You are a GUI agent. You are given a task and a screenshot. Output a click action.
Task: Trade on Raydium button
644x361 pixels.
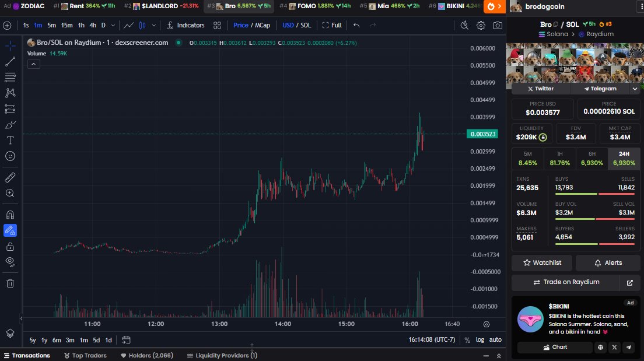[x=566, y=282]
